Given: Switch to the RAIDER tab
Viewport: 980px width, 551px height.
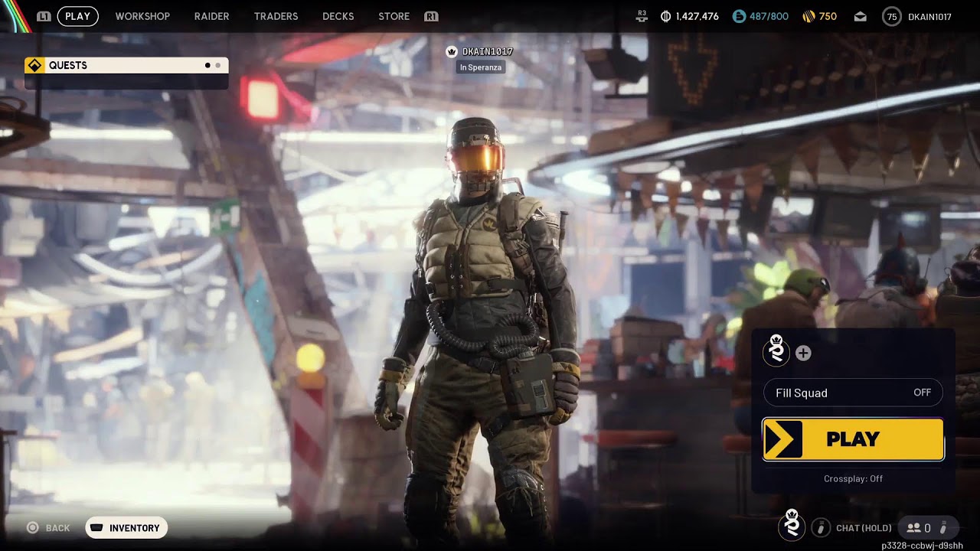Looking at the screenshot, I should [212, 16].
